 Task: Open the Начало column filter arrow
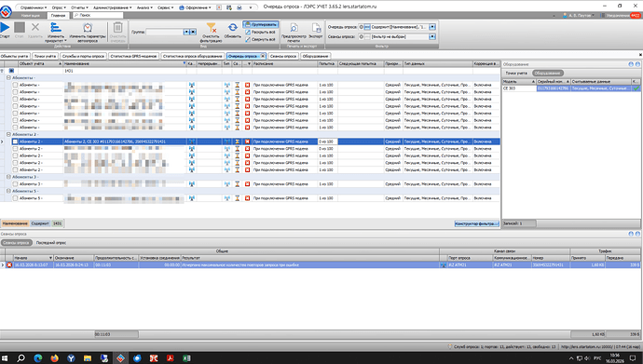point(51,258)
